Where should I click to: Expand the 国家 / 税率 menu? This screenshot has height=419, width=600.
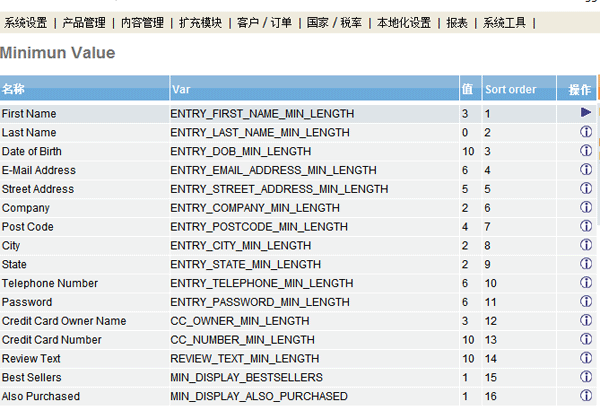[334, 23]
